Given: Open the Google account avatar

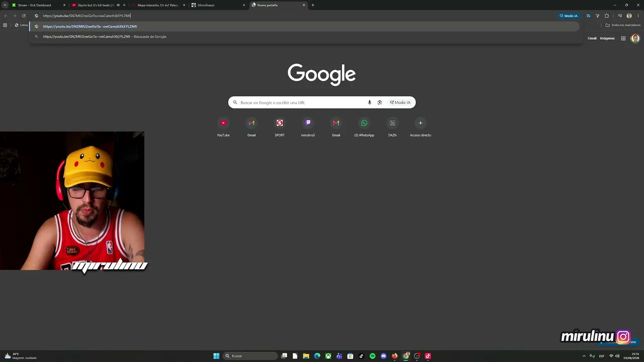Looking at the screenshot, I should 635,38.
